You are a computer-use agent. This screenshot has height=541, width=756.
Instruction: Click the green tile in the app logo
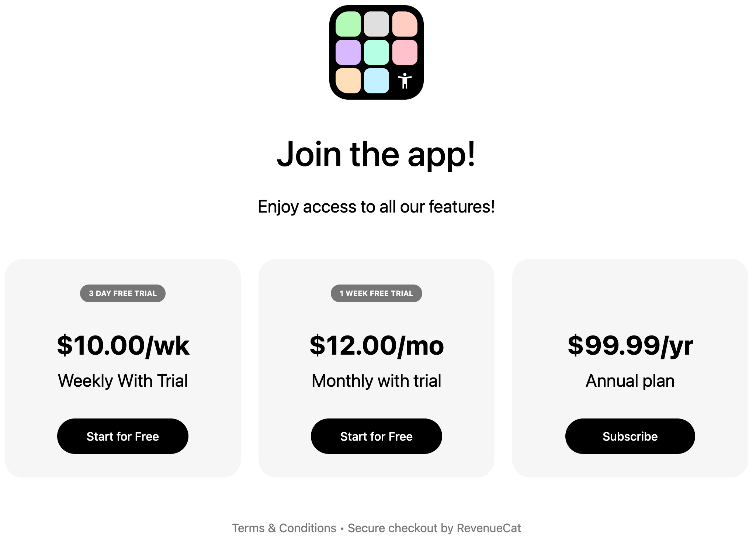pyautogui.click(x=348, y=24)
